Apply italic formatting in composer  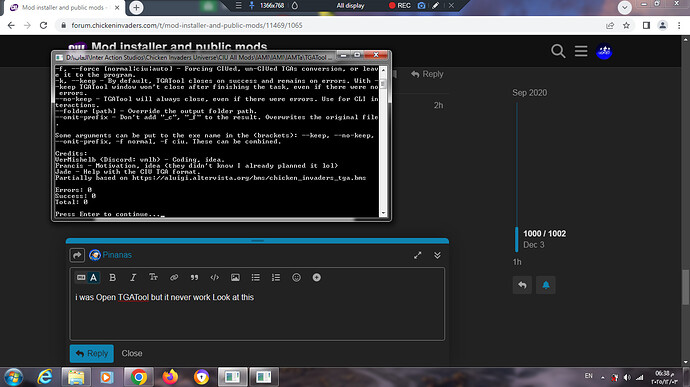point(133,277)
